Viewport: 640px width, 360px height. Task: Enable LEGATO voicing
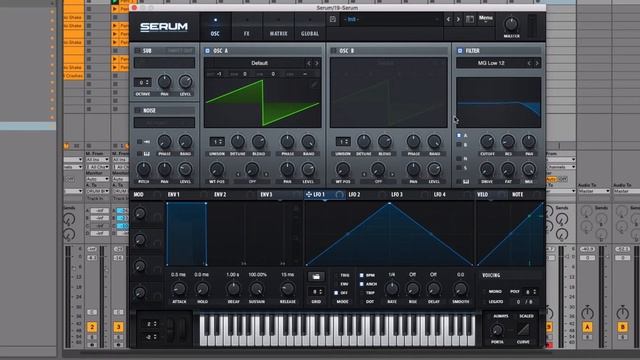point(484,302)
